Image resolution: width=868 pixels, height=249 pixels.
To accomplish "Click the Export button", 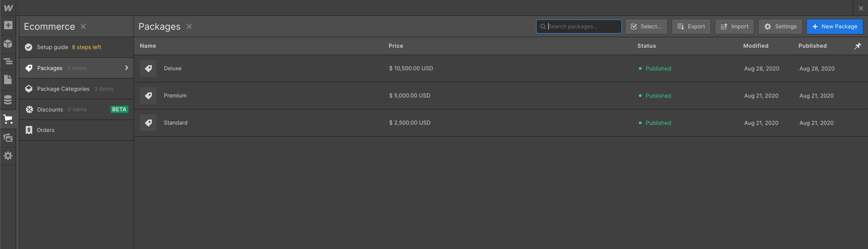I will (x=691, y=26).
